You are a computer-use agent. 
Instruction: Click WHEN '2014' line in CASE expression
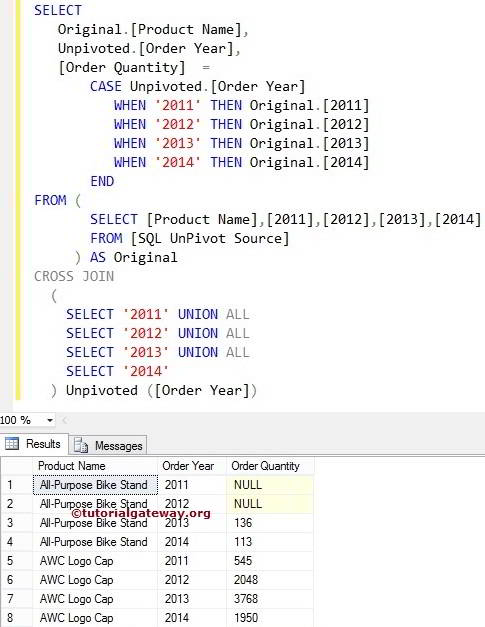(242, 162)
